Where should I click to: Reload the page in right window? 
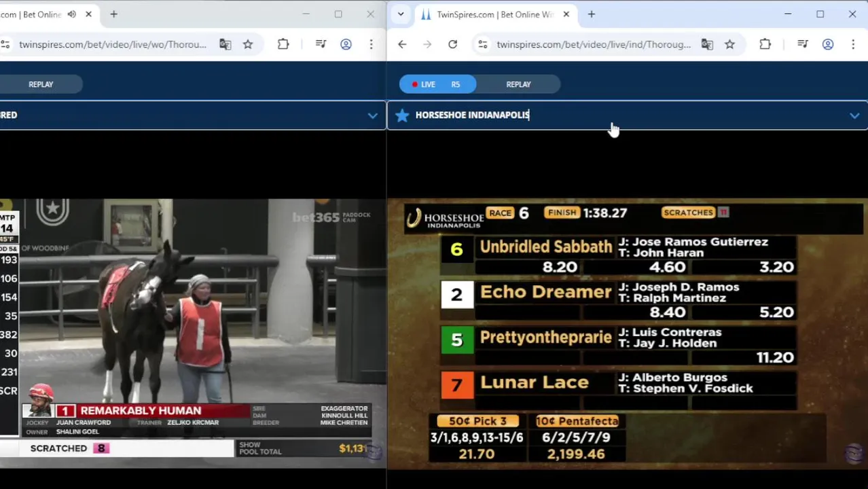pos(452,45)
